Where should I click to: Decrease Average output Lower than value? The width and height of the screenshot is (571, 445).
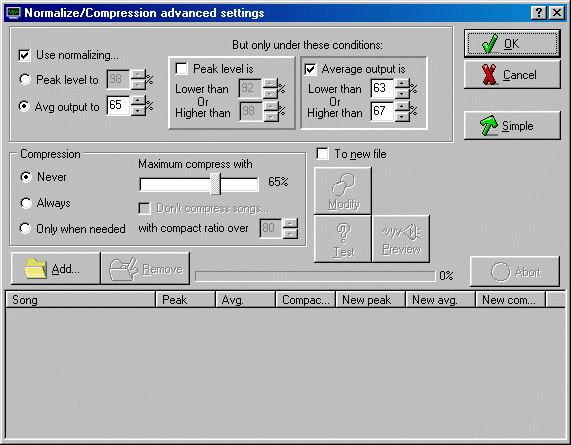tap(402, 94)
